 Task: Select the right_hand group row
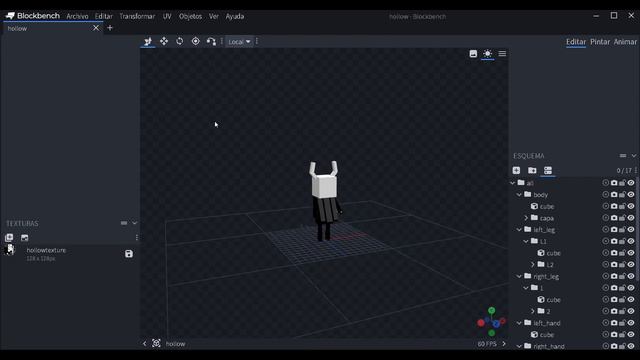point(572,346)
